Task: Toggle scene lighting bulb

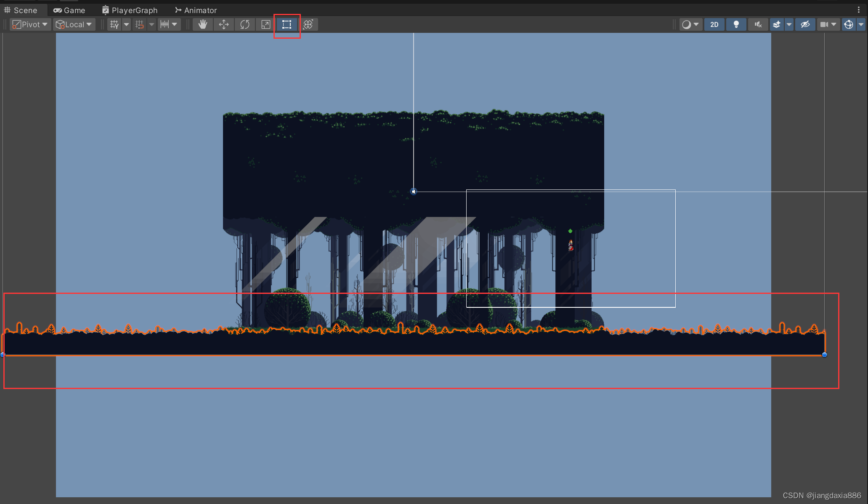Action: (736, 24)
